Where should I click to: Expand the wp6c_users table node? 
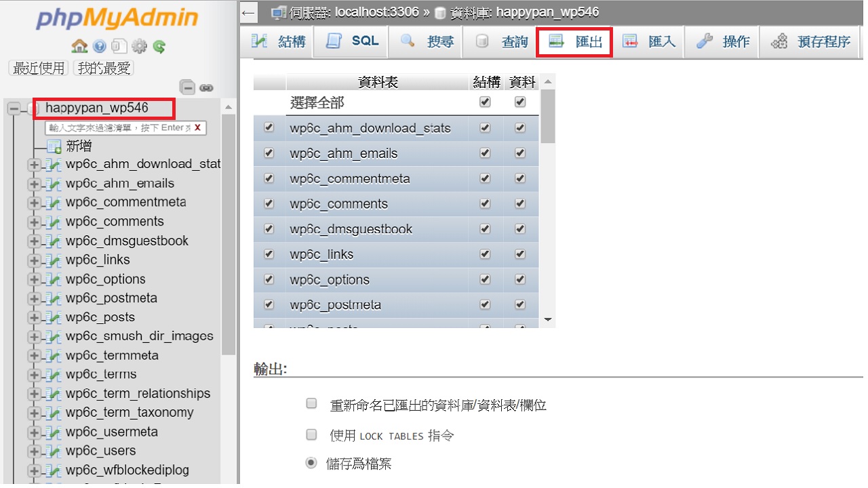pos(34,451)
